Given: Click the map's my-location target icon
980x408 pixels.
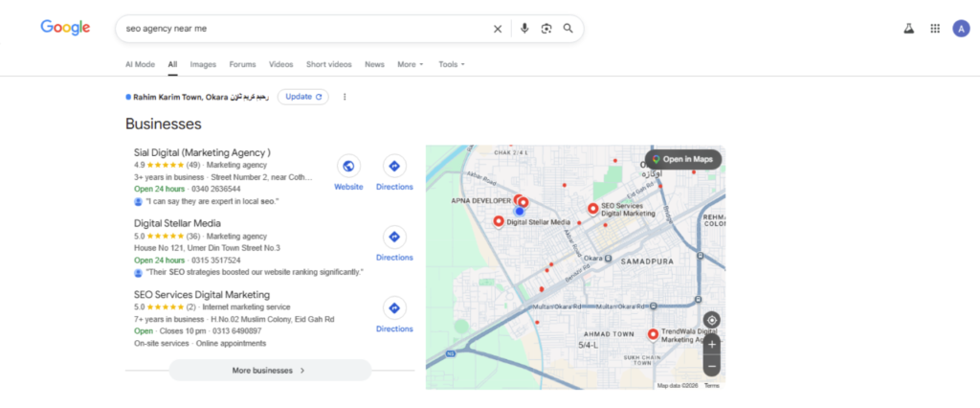Looking at the screenshot, I should click(x=712, y=321).
